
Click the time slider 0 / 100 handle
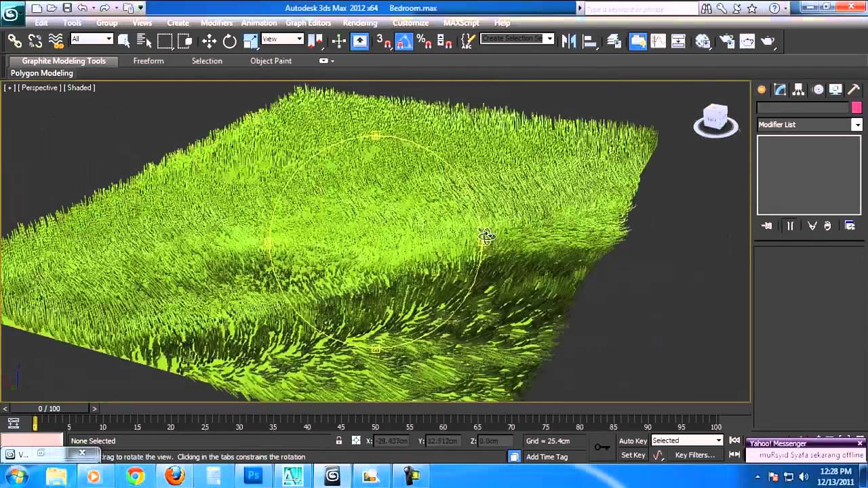49,409
